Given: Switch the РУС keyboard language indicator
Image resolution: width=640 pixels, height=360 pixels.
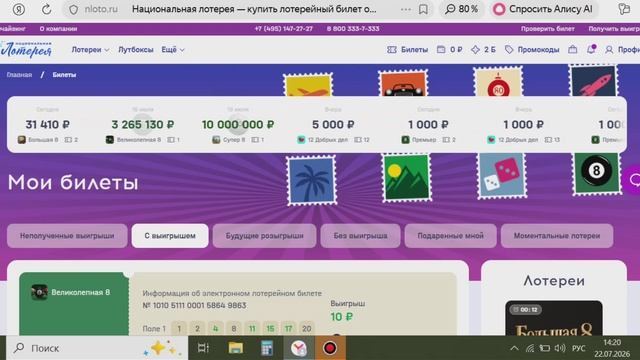Looking at the screenshot, I should (x=578, y=348).
